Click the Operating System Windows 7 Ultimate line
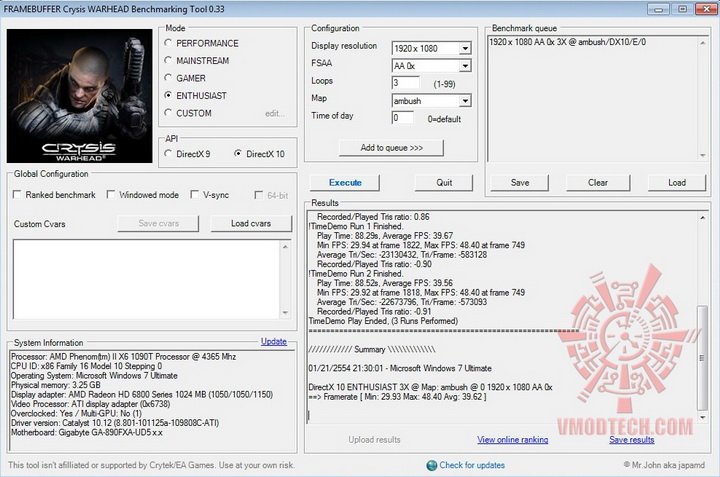This screenshot has height=477, width=720. tap(94, 376)
